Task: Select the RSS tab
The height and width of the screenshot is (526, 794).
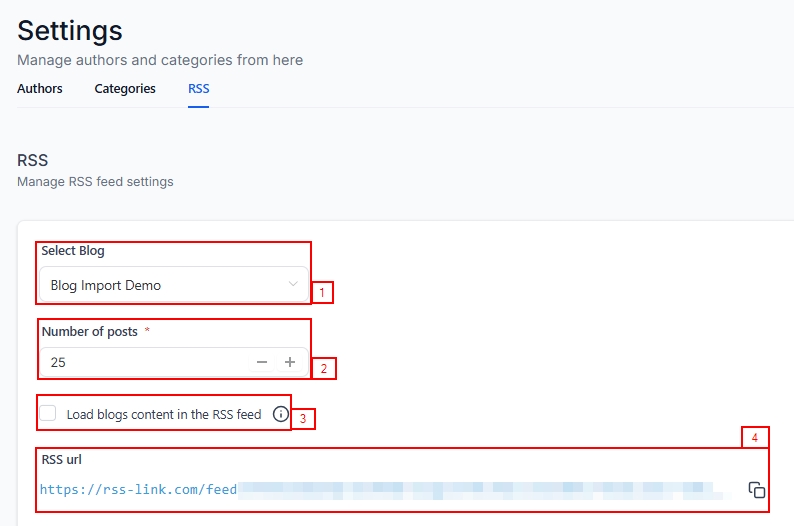Action: [199, 89]
